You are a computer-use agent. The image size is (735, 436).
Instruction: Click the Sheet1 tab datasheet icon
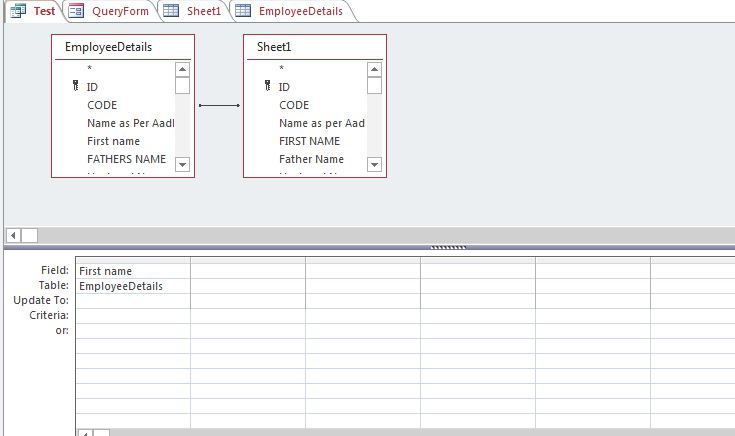pos(171,10)
